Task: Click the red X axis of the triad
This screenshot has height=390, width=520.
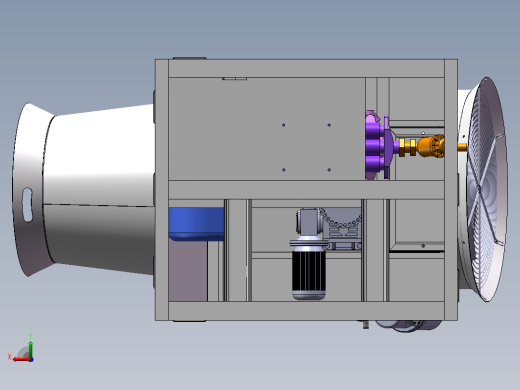Action: pyautogui.click(x=21, y=359)
